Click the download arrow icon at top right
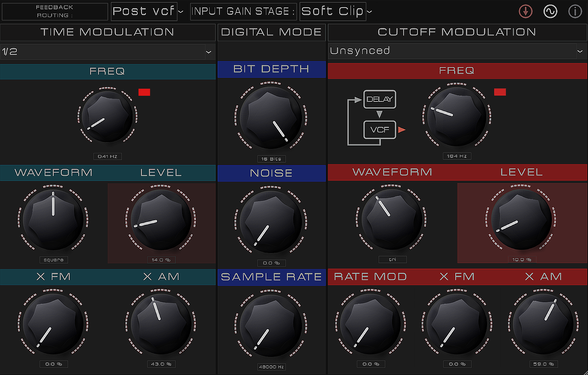 [525, 11]
